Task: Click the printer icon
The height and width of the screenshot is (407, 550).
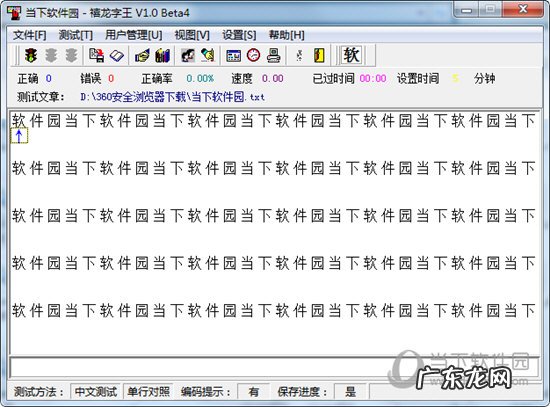Action: click(274, 55)
